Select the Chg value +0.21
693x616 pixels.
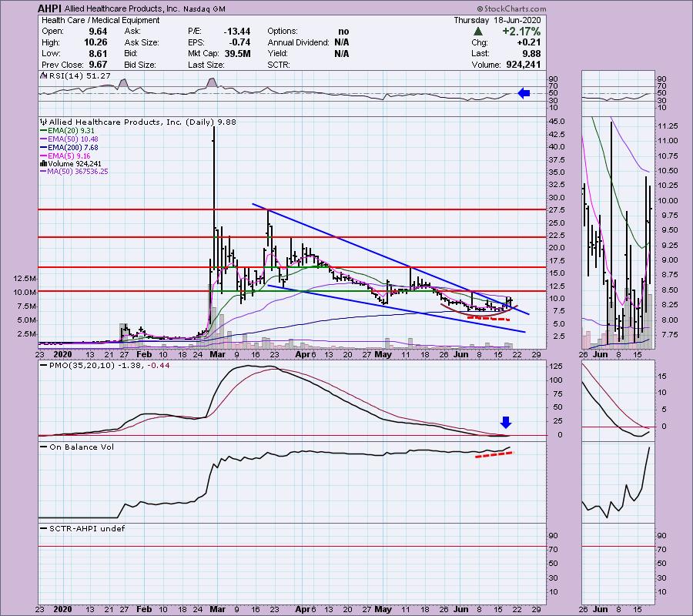coord(528,42)
